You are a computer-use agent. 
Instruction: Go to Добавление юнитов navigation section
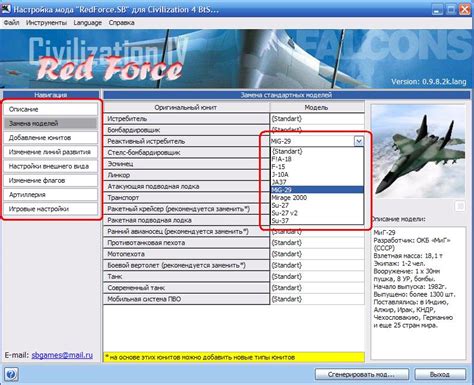(x=51, y=138)
